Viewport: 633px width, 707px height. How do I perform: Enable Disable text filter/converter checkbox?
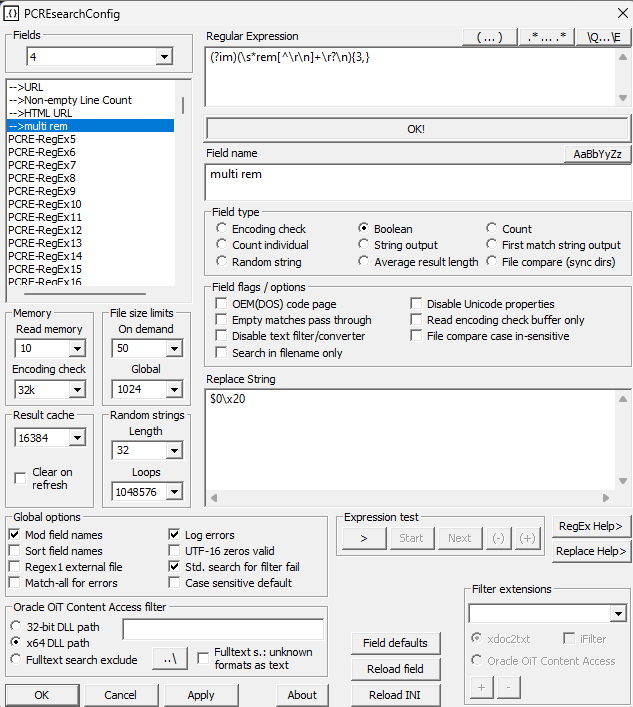click(x=221, y=336)
